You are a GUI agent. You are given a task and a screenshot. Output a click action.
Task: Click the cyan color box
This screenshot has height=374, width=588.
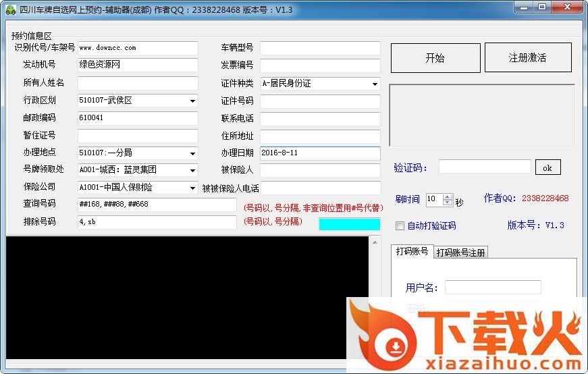click(x=350, y=224)
